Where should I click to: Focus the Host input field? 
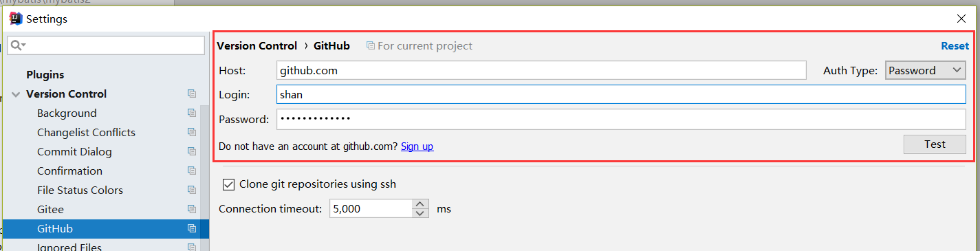[x=541, y=70]
